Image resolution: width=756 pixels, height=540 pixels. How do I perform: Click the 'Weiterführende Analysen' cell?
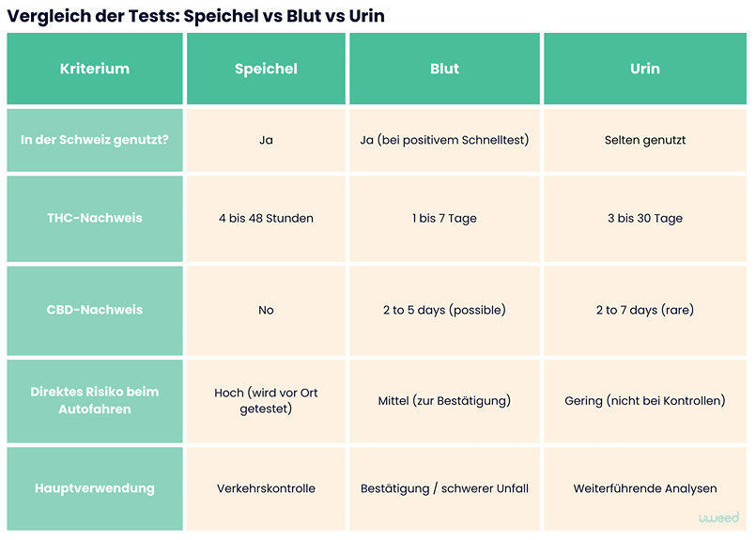point(645,488)
